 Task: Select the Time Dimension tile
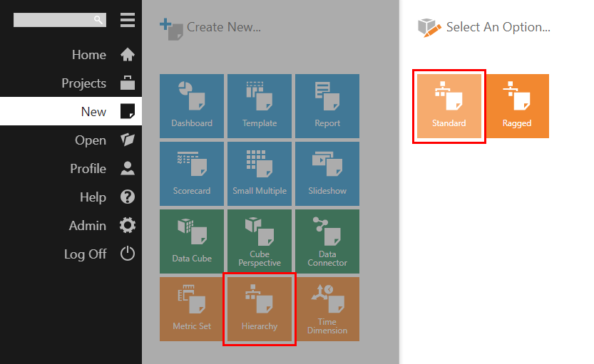click(x=327, y=309)
